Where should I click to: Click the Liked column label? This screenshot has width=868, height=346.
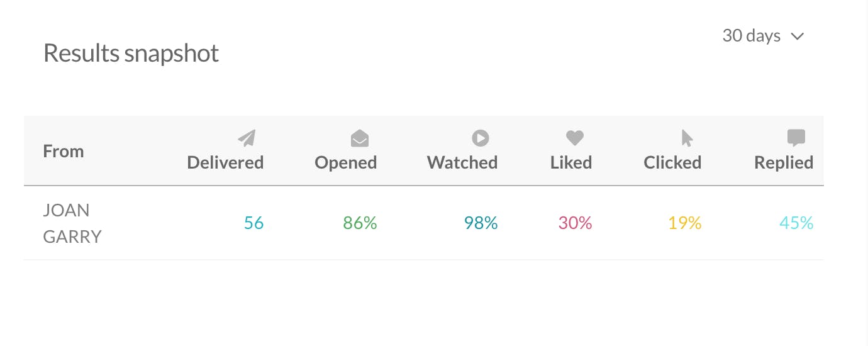pyautogui.click(x=571, y=162)
